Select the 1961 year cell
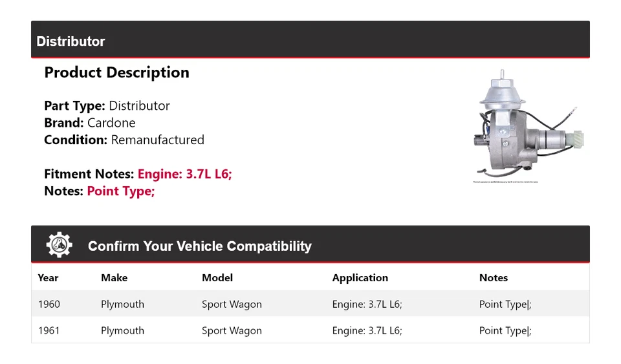The width and height of the screenshot is (621, 364). pyautogui.click(x=49, y=330)
